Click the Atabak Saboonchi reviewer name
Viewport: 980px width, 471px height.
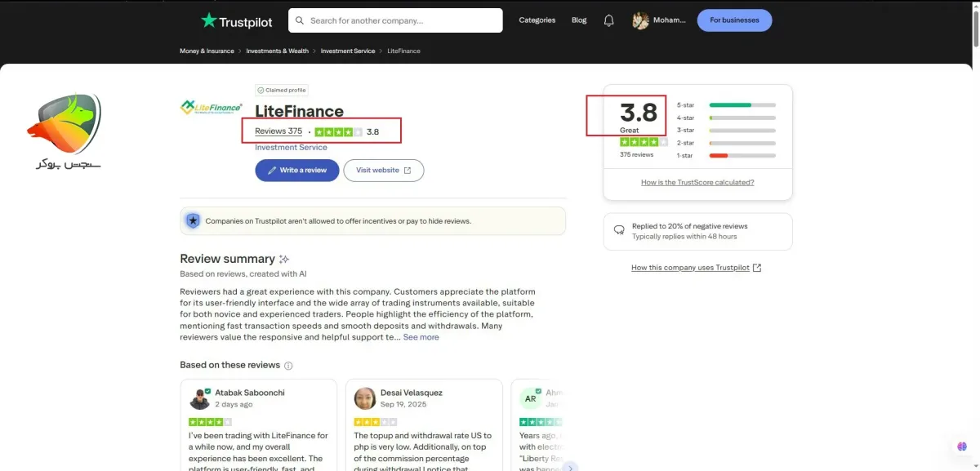coord(250,393)
